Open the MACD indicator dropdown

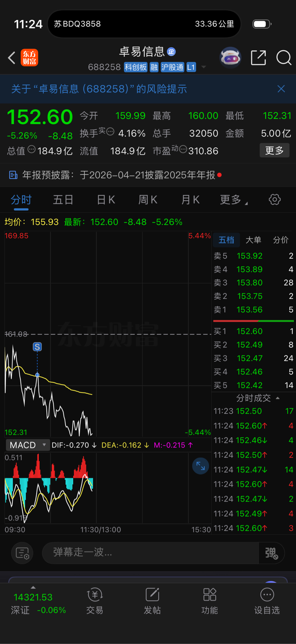click(28, 445)
